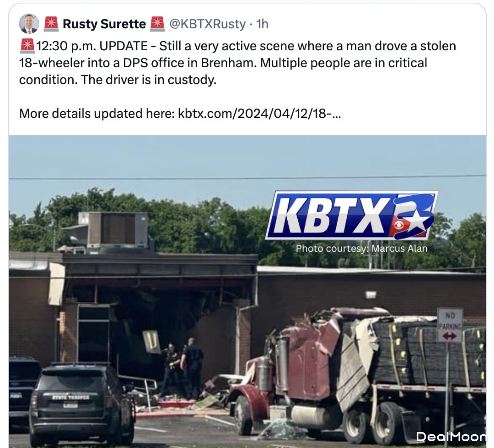
Task: Click the KBTX 3 logo in the photo
Action: [352, 215]
